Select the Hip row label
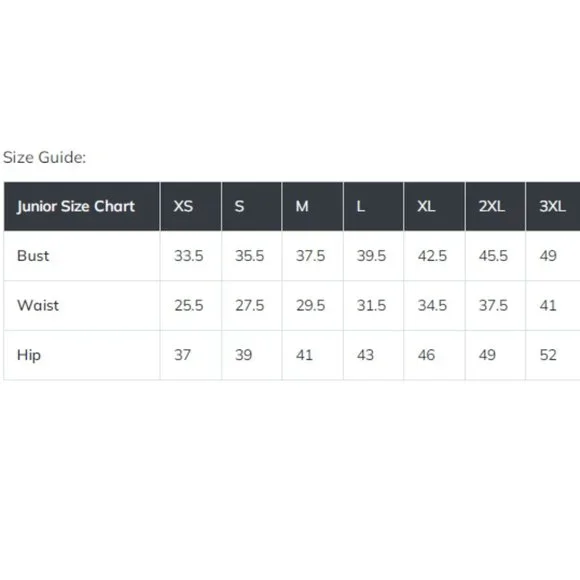The image size is (580, 580). pos(29,355)
